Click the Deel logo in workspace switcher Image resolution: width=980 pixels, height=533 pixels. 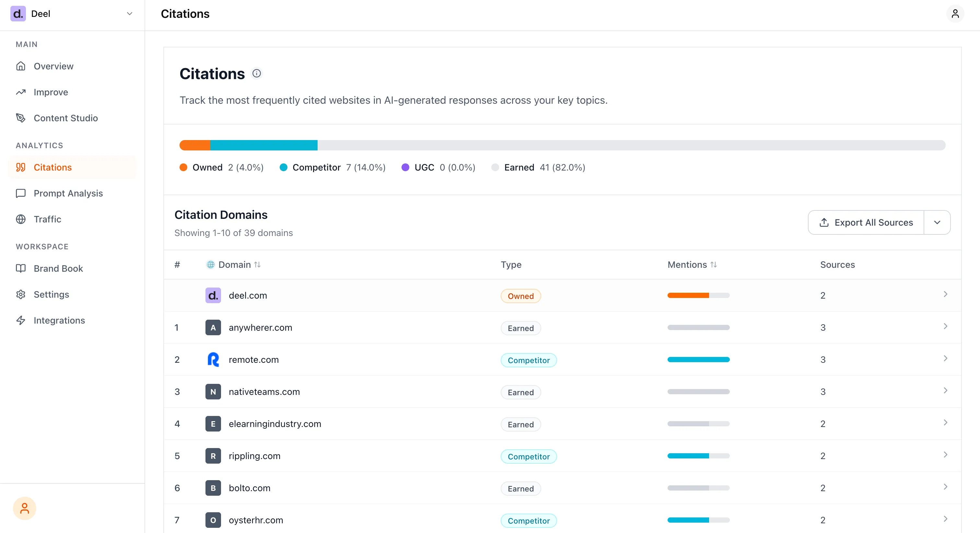tap(18, 14)
